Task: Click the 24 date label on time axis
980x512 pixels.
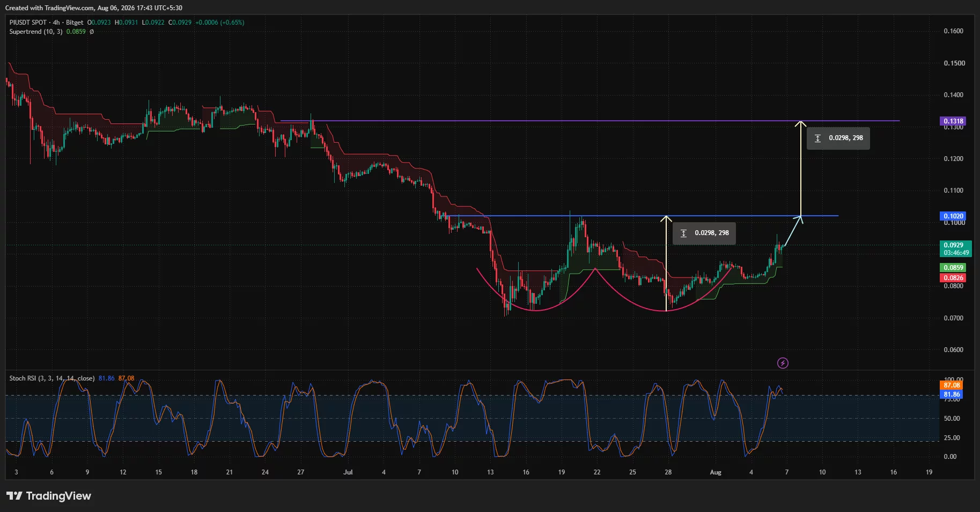Action: click(265, 472)
